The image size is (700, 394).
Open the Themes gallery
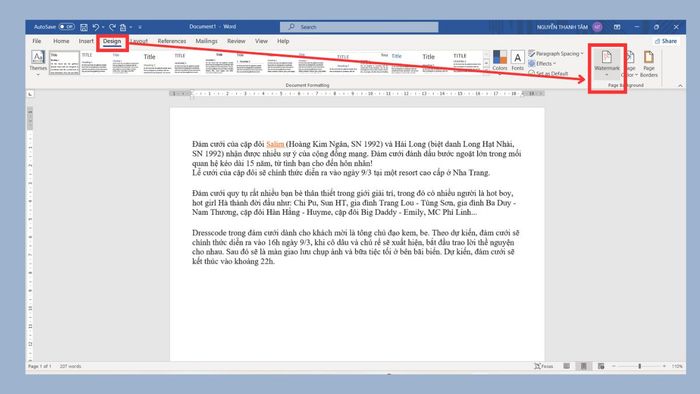[x=38, y=62]
